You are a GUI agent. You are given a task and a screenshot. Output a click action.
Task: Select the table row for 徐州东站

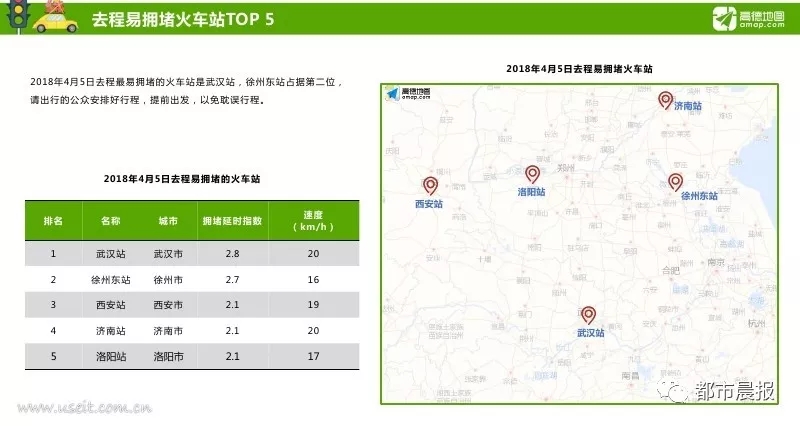(x=192, y=280)
